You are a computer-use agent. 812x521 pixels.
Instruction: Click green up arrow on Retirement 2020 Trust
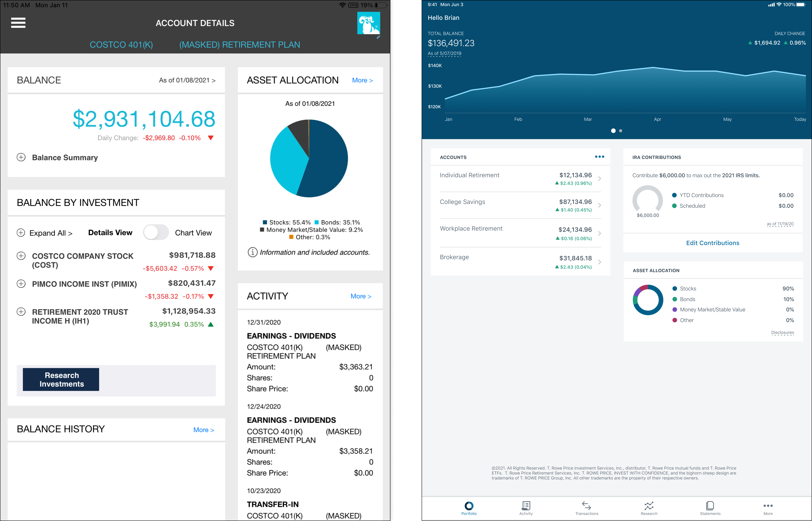point(211,324)
